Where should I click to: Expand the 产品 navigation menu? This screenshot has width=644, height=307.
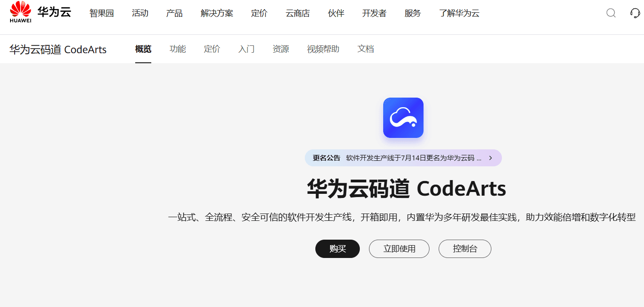tap(174, 13)
